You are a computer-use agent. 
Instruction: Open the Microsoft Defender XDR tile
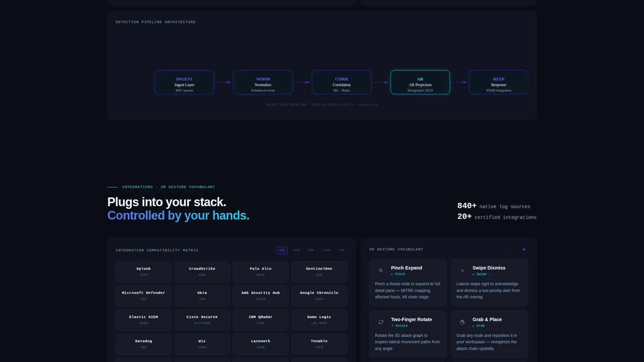click(x=144, y=296)
